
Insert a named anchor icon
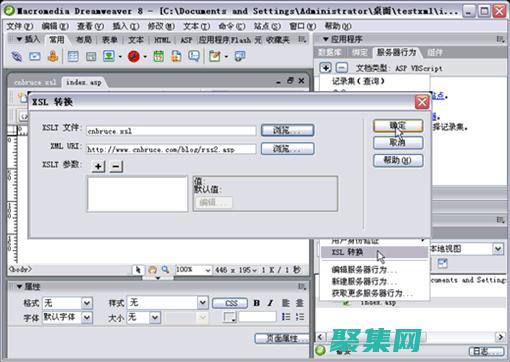tap(53, 56)
